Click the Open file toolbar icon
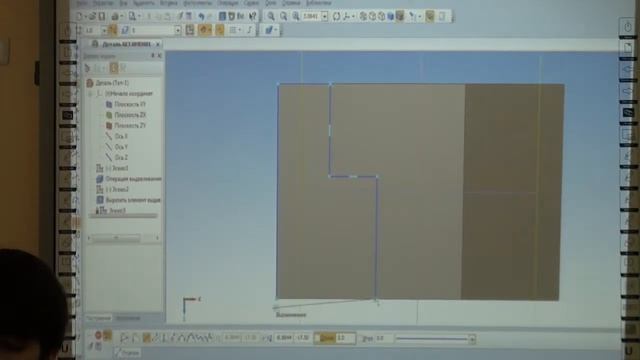Screen dimensions: 640x360 point(92,16)
